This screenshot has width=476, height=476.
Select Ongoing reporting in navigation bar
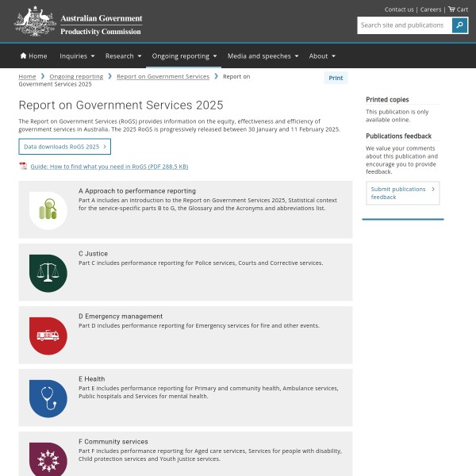(x=184, y=56)
